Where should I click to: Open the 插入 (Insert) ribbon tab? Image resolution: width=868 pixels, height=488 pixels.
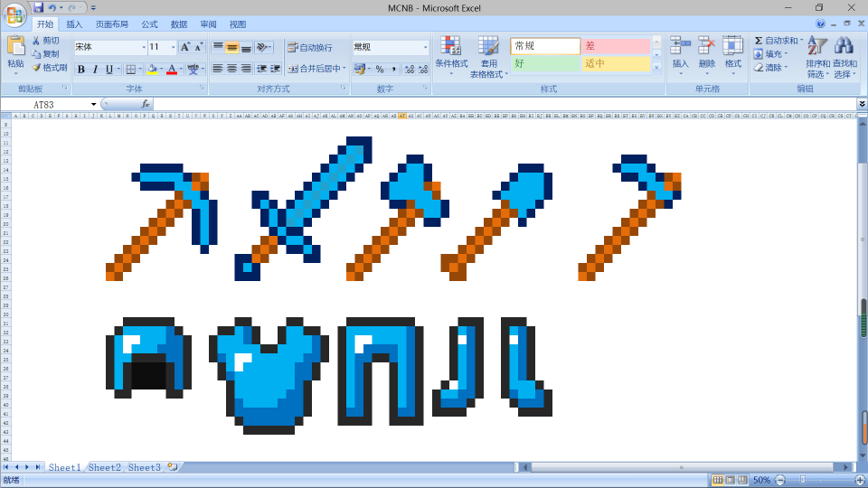tap(74, 24)
